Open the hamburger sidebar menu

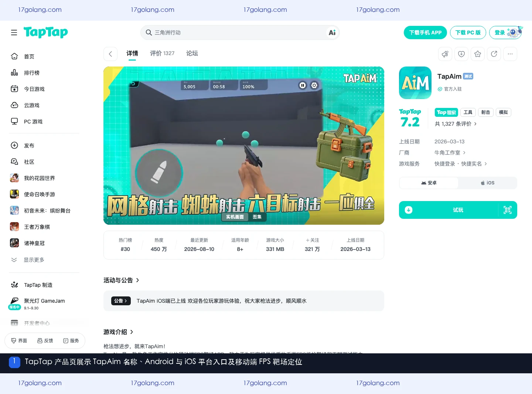pos(14,33)
